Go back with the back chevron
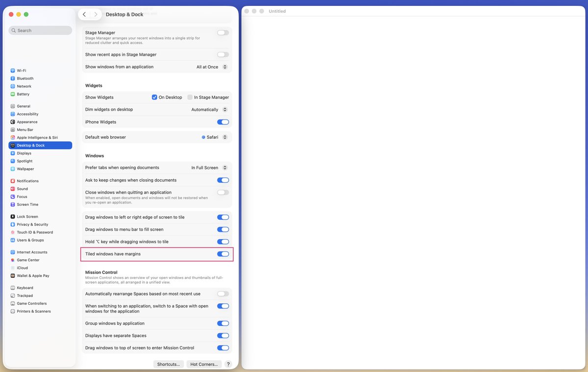 84,14
